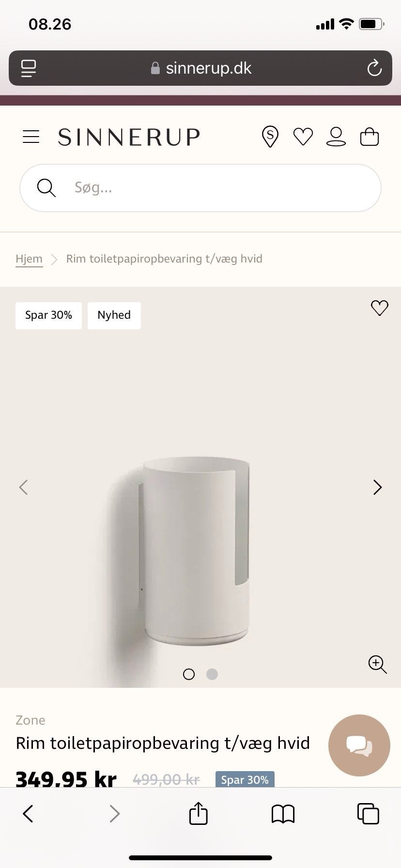This screenshot has height=868, width=401.
Task: Add product to favorites with heart icon
Action: tap(380, 308)
